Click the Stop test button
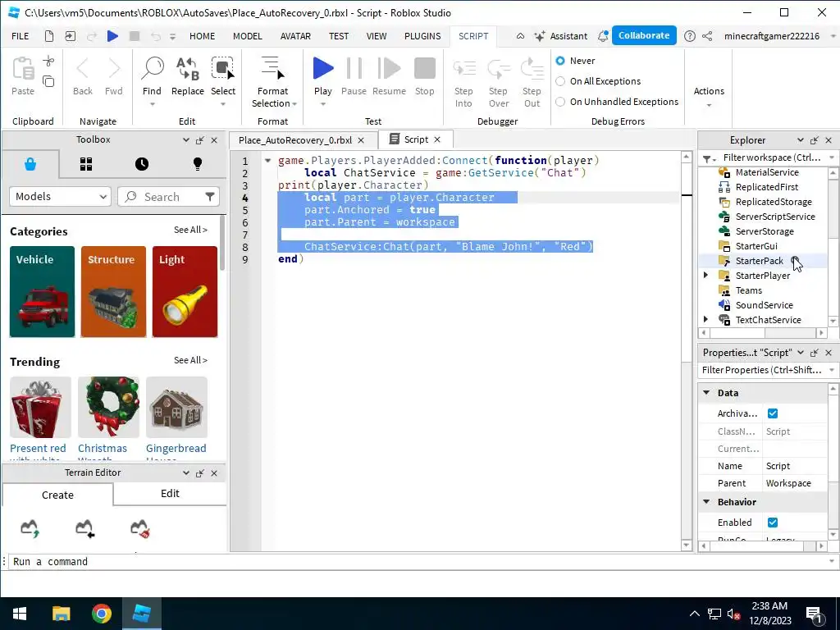This screenshot has width=840, height=630. (x=425, y=69)
